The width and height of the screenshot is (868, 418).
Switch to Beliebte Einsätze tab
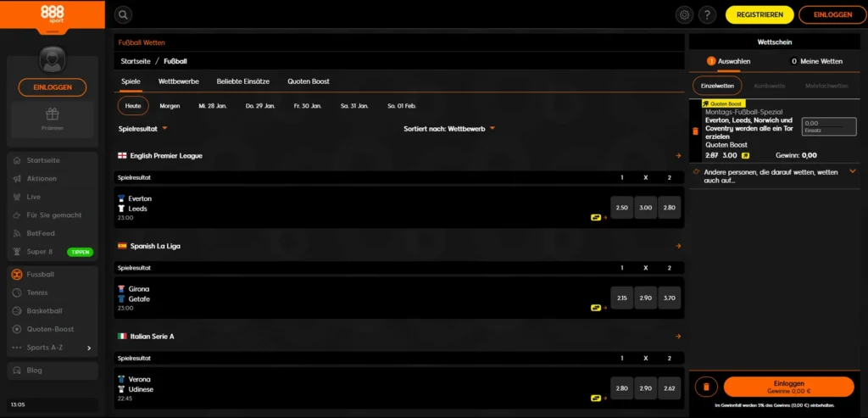tap(243, 81)
